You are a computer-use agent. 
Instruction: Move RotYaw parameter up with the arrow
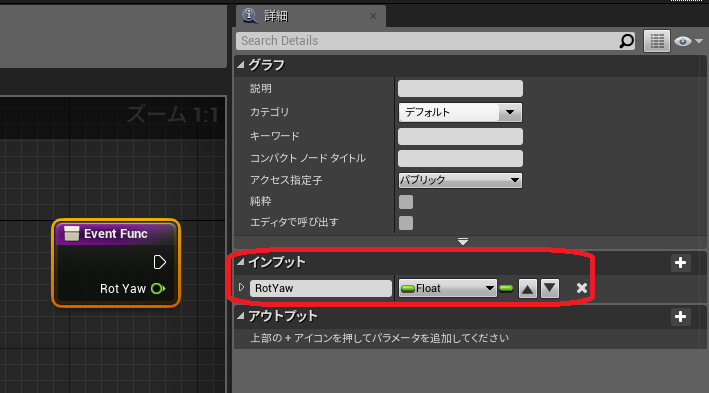(527, 288)
